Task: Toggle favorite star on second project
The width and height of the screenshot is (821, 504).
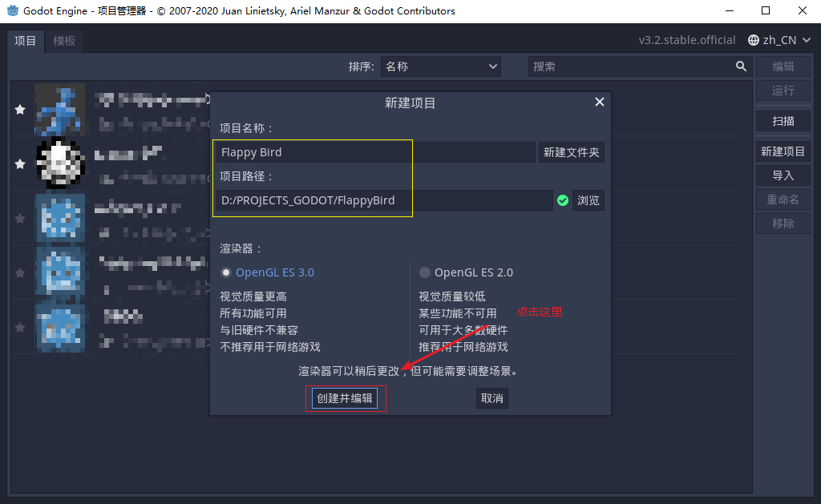Action: coord(20,163)
